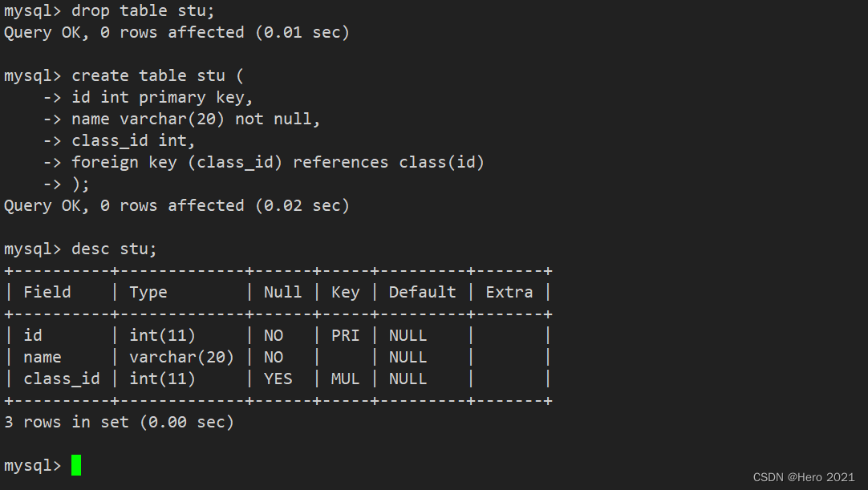Click the 'CSDN @Hero 2021' watermark
The width and height of the screenshot is (868, 490).
(804, 477)
